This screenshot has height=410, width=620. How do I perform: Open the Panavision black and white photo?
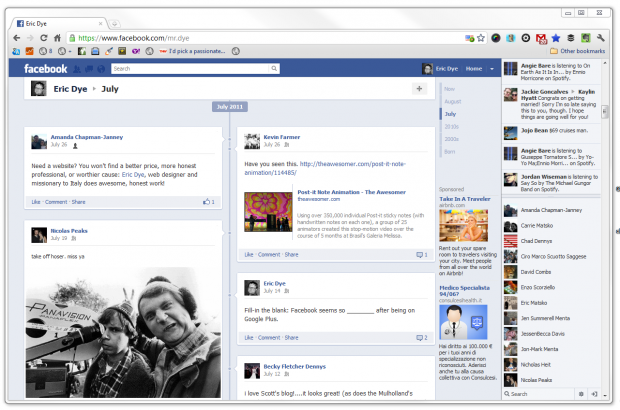coord(123,332)
